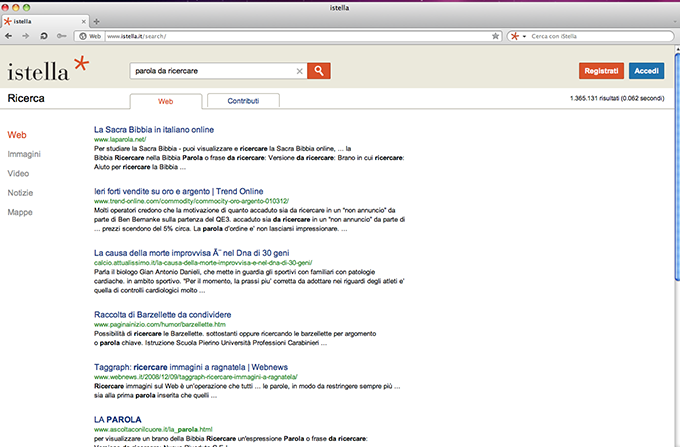680x447 pixels.
Task: Select Immagini in the left sidebar
Action: tap(24, 154)
